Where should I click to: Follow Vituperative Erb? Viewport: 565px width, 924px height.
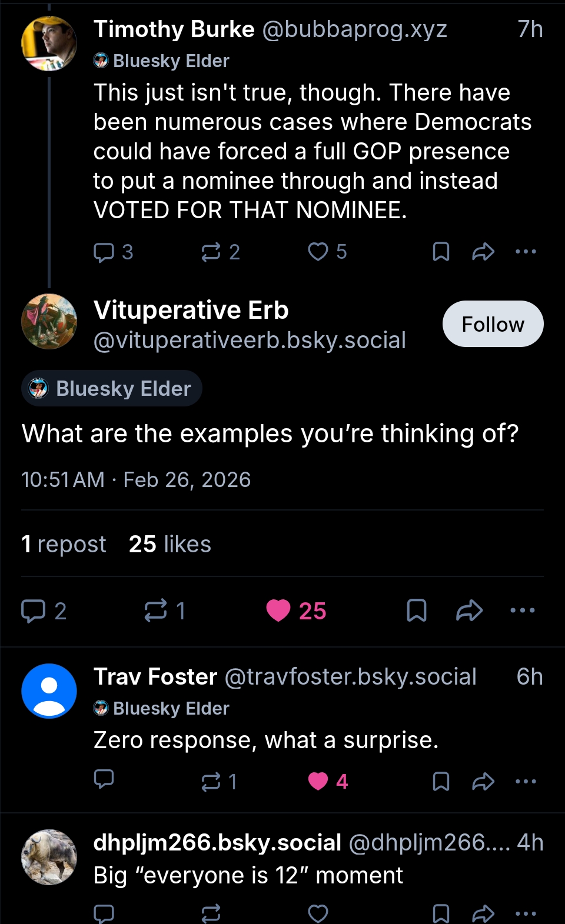[493, 324]
